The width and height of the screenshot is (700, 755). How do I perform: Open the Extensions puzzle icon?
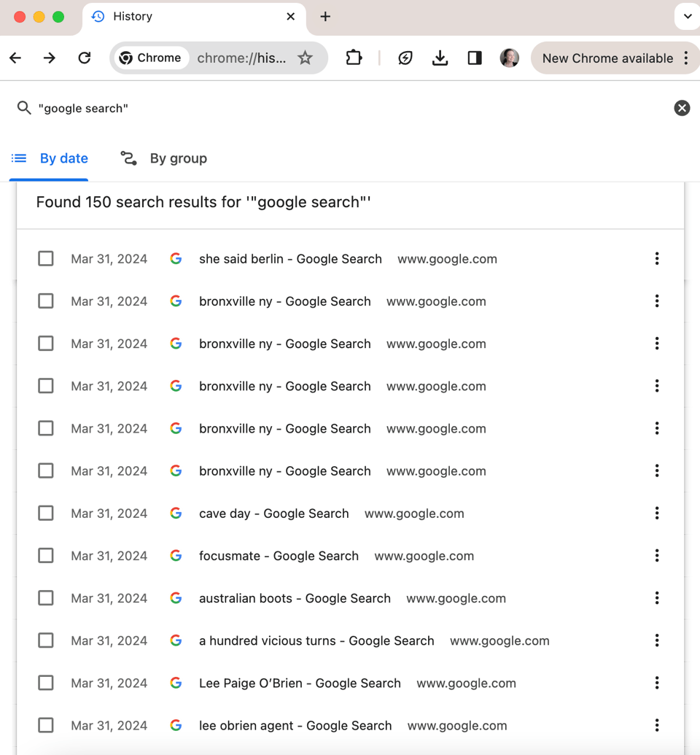point(354,58)
